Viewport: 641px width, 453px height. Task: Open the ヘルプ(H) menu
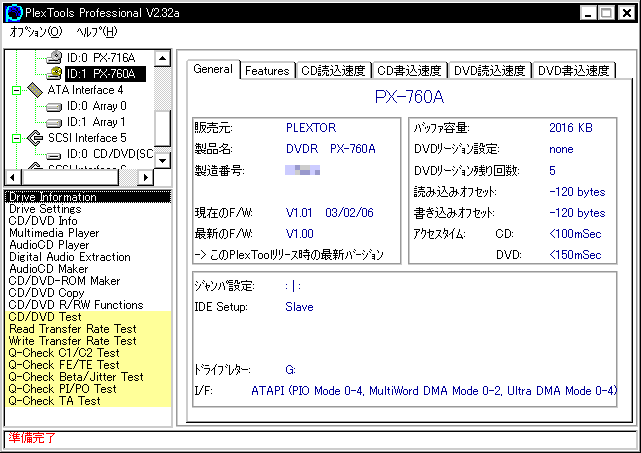pos(96,32)
